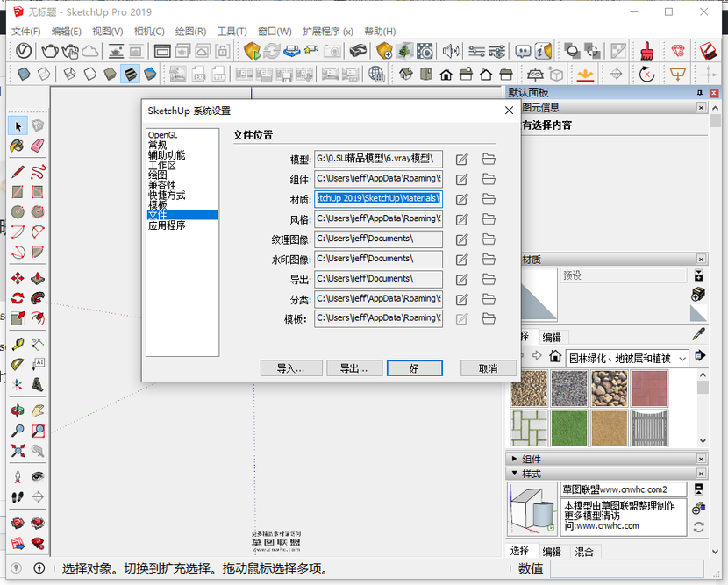Open the V-Ray asset editor icon

[23, 51]
